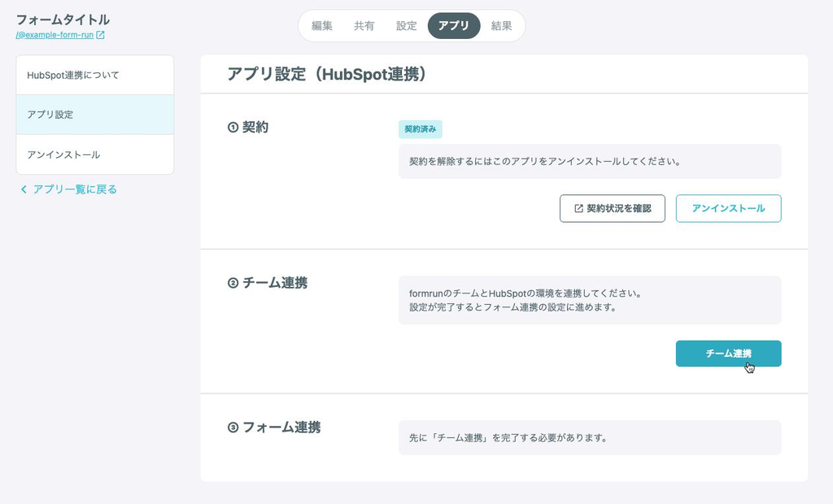Click external icon in 契約状況を確認 button
The image size is (833, 504).
coord(578,208)
